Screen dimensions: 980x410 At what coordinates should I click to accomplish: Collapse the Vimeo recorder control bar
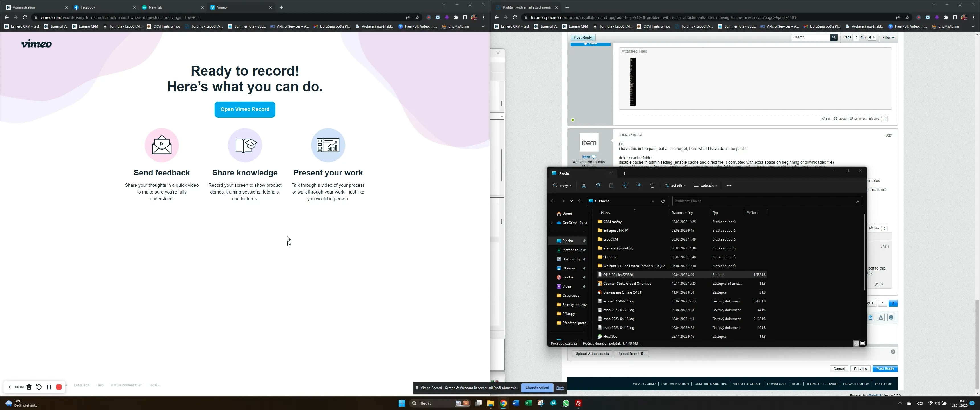(x=9, y=387)
